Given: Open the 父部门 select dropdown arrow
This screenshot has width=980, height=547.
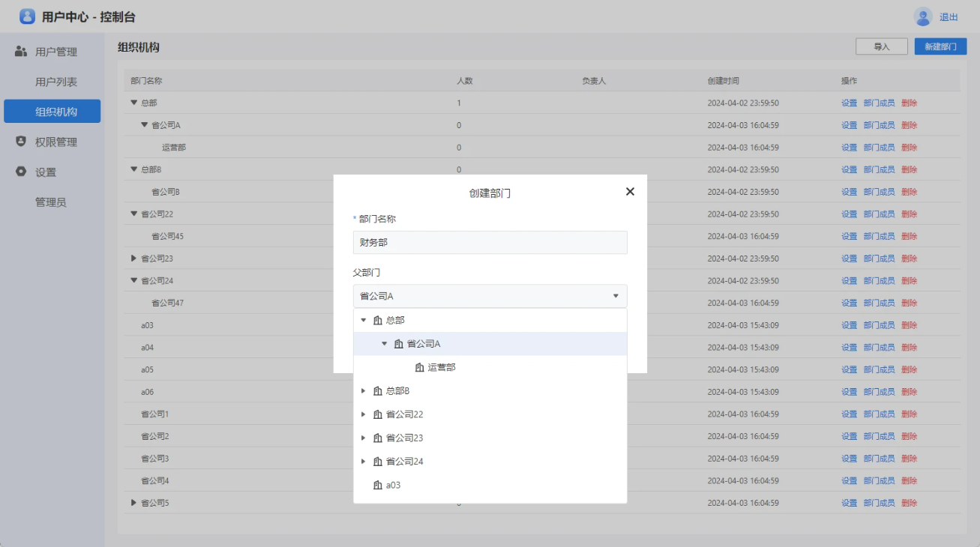Looking at the screenshot, I should point(616,296).
